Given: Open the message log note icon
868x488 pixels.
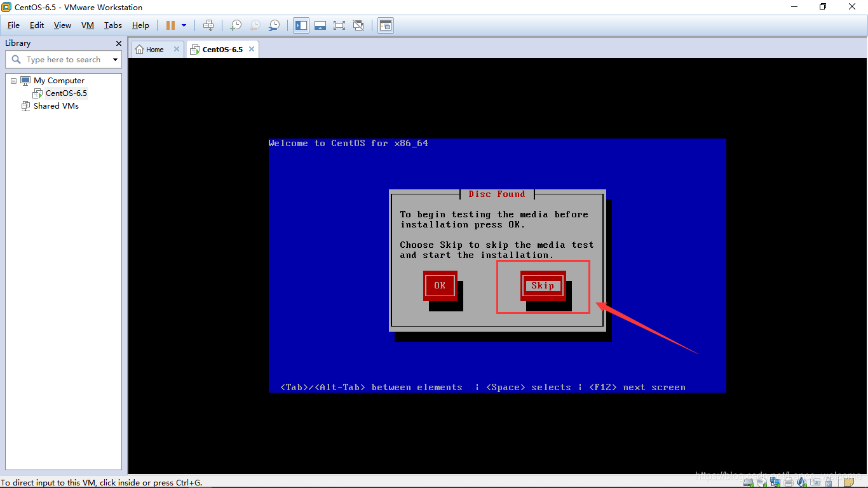Looking at the screenshot, I should coord(849,482).
